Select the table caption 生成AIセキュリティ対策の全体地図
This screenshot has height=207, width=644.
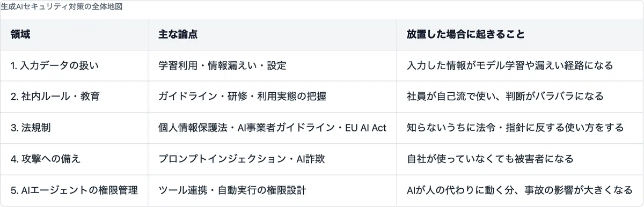62,7
